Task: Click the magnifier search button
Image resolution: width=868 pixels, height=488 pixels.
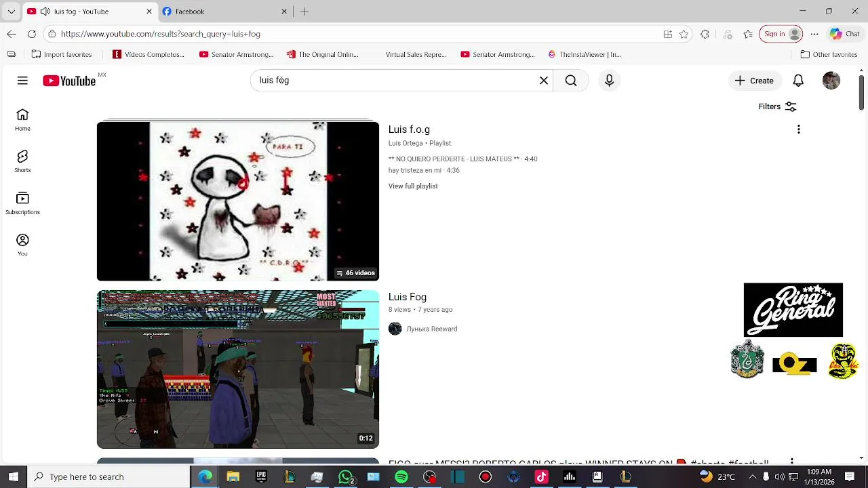Action: click(x=571, y=81)
